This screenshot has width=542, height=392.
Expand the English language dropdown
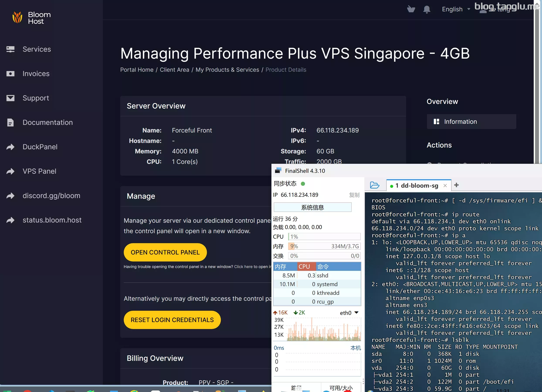[456, 9]
